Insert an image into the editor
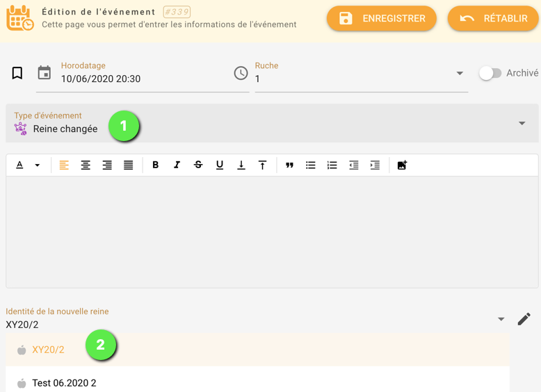The width and height of the screenshot is (541, 392). [402, 165]
